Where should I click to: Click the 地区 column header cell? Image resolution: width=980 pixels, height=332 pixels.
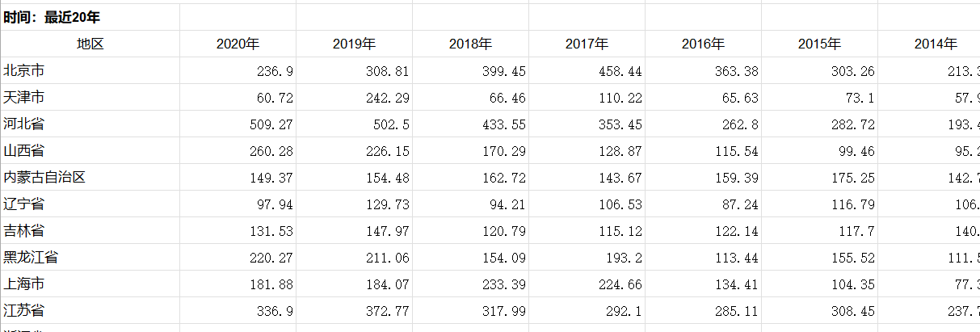coord(90,44)
